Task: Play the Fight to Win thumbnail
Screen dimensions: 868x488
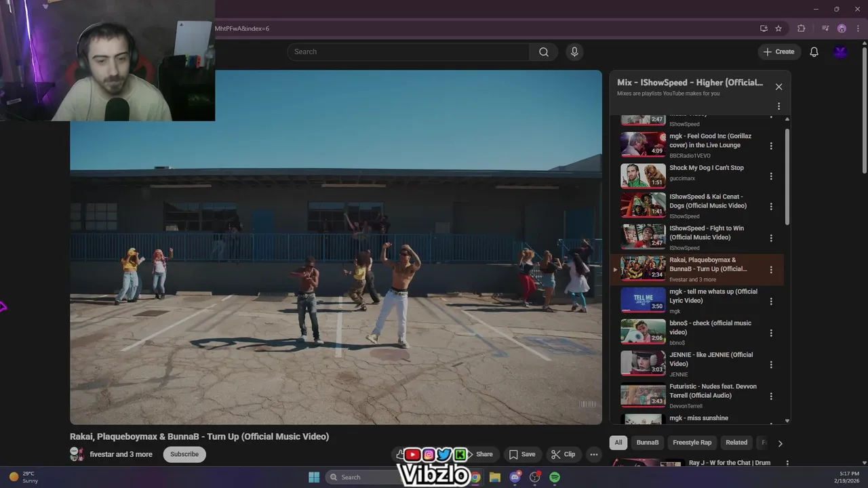Action: point(643,237)
